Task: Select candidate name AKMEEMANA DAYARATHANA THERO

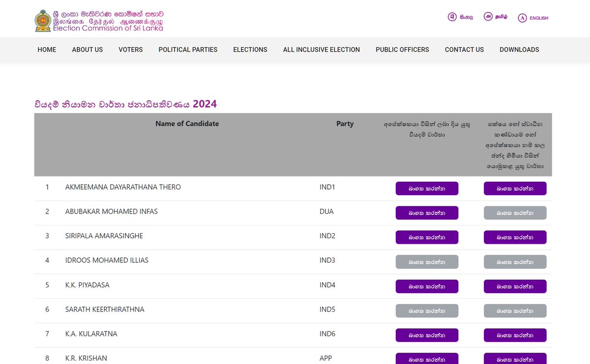Action: click(x=123, y=187)
